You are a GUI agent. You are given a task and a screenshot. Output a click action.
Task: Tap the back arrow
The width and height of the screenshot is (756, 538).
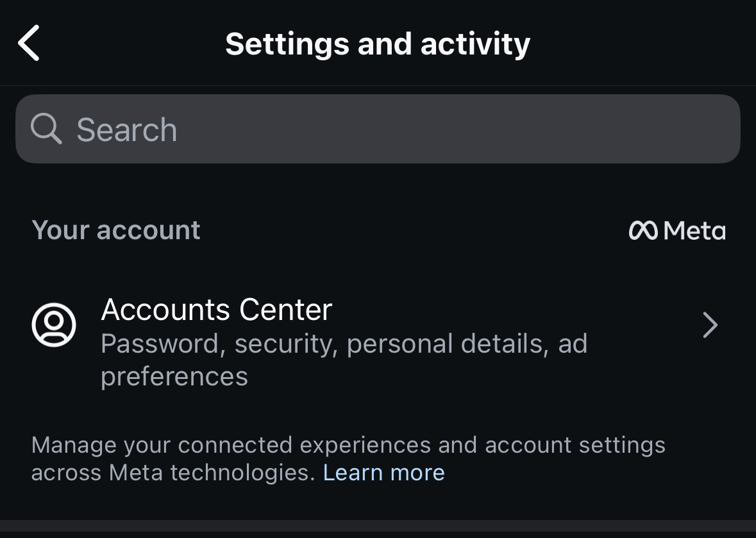coord(29,44)
